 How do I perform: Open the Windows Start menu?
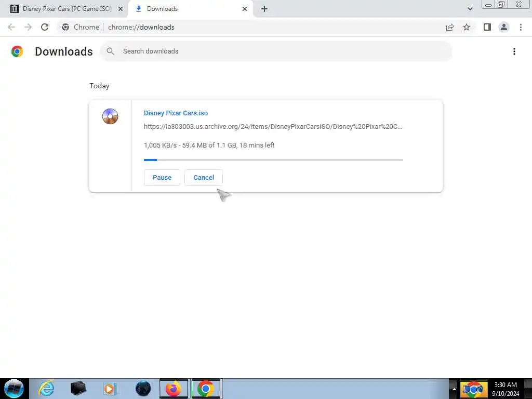14,389
